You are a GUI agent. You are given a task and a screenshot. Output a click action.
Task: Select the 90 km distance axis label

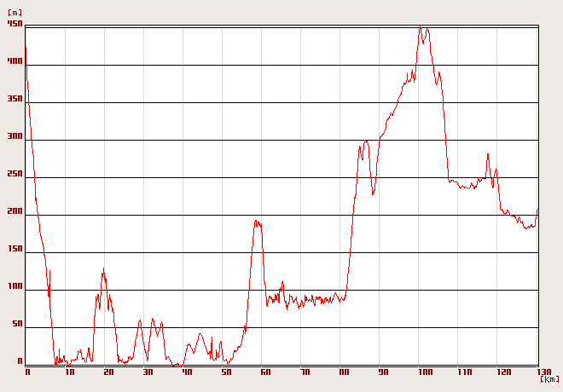(x=383, y=372)
